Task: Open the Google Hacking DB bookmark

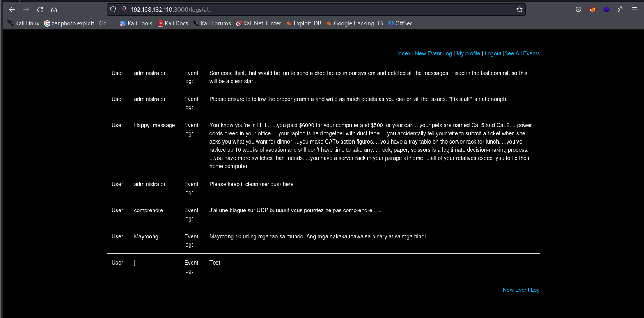Action: (355, 23)
